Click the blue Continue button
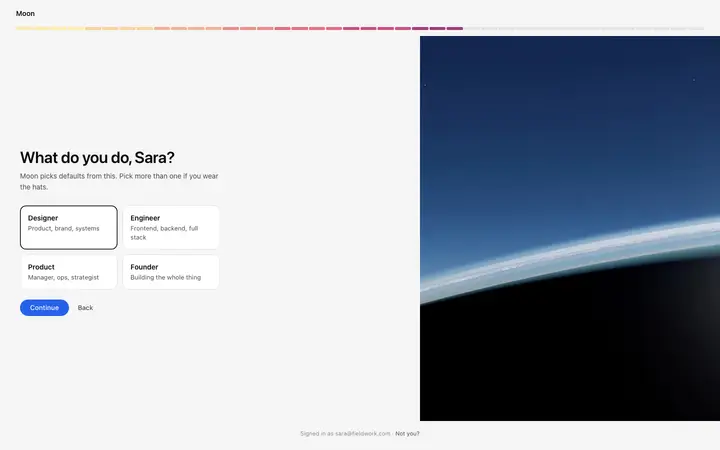Viewport: 720px width, 450px height. (44, 308)
